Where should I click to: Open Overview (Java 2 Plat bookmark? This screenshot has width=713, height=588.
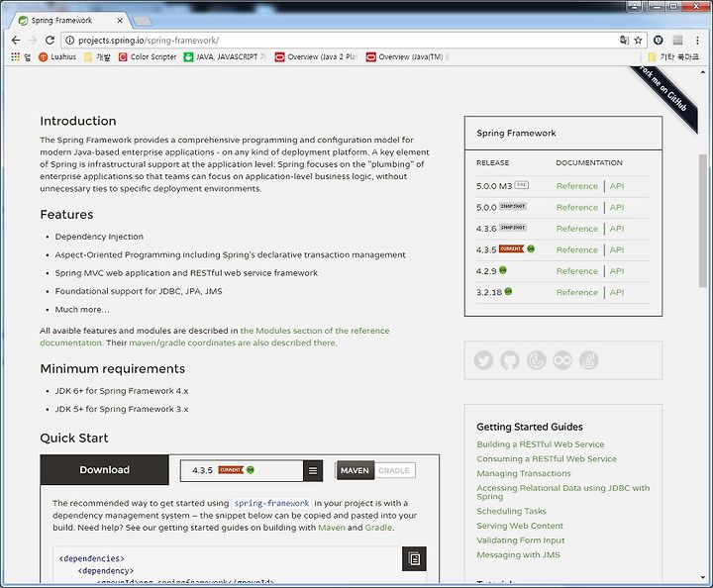[x=317, y=56]
